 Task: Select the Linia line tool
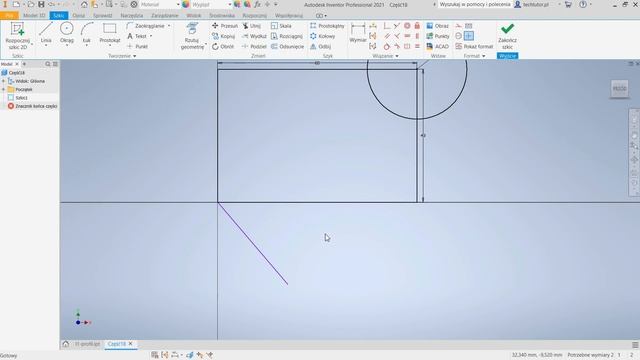pos(46,33)
